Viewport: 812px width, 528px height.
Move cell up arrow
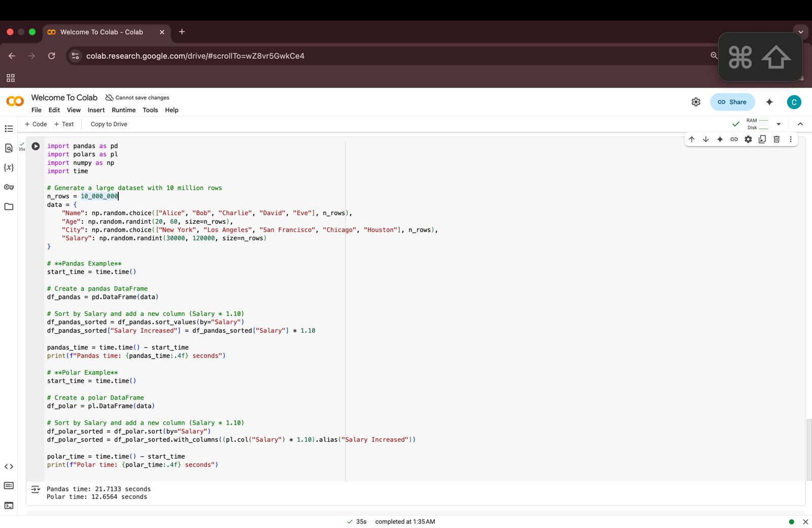(692, 139)
